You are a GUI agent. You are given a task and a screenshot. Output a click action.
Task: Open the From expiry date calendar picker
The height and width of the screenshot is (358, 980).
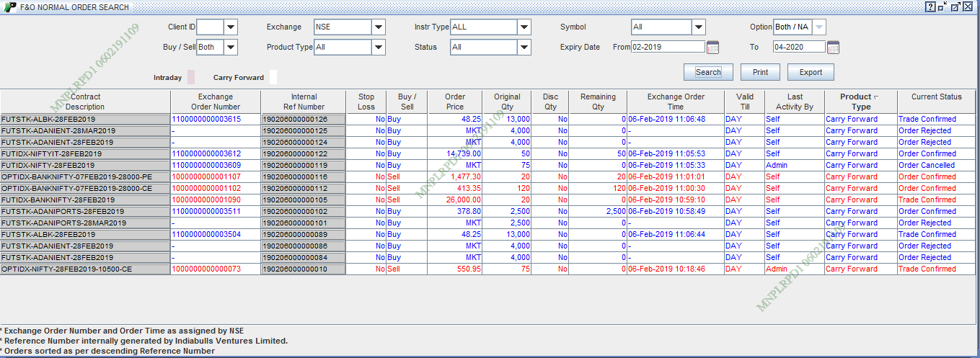(x=712, y=48)
